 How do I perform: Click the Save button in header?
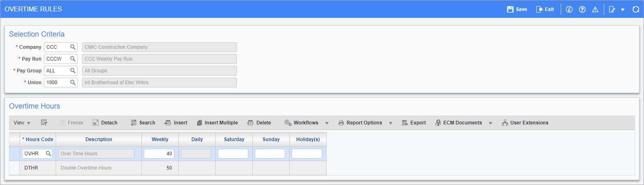[x=517, y=9]
